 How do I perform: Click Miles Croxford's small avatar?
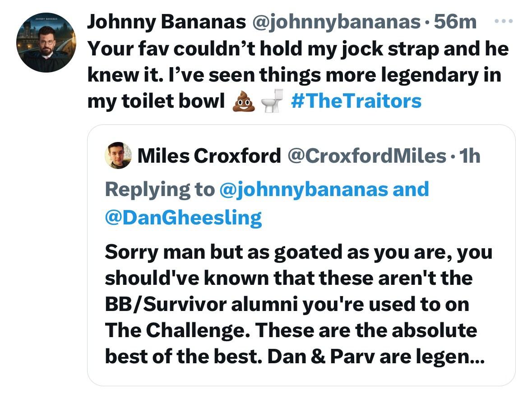click(x=118, y=155)
